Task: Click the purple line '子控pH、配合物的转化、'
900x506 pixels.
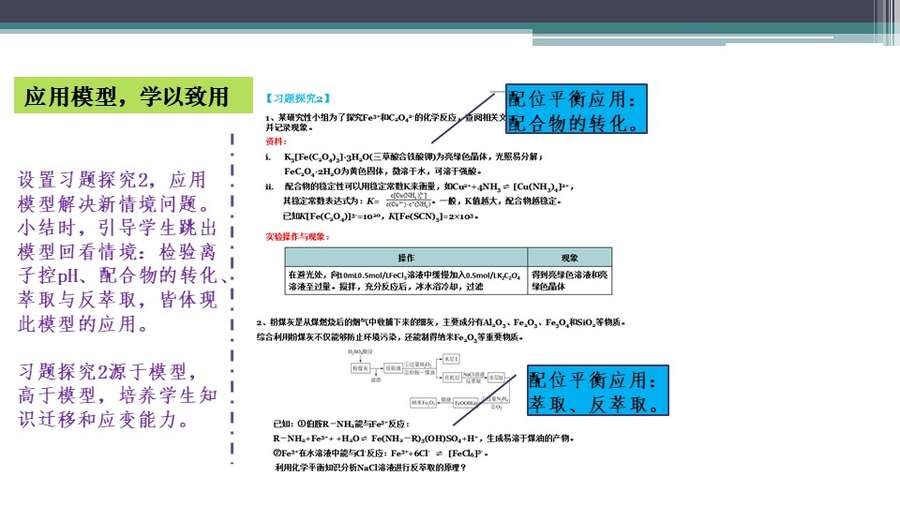Action: [123, 275]
